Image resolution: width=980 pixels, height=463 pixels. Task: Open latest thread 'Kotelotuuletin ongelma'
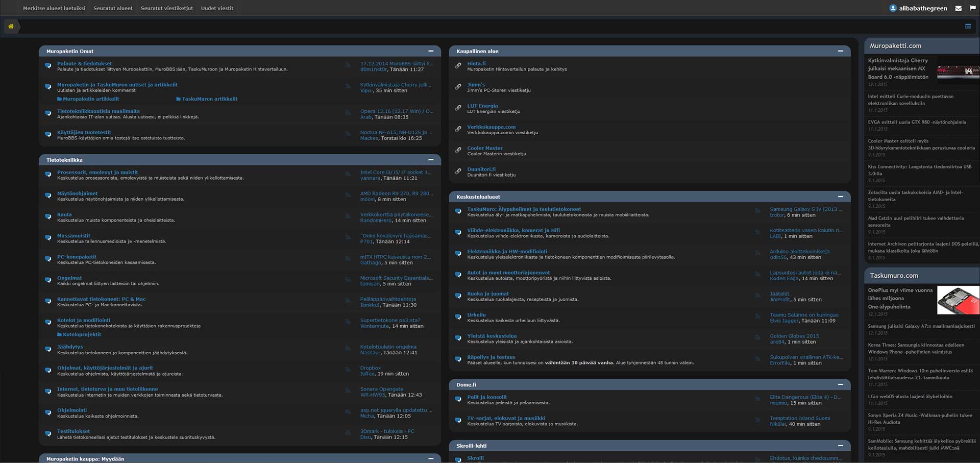388,347
